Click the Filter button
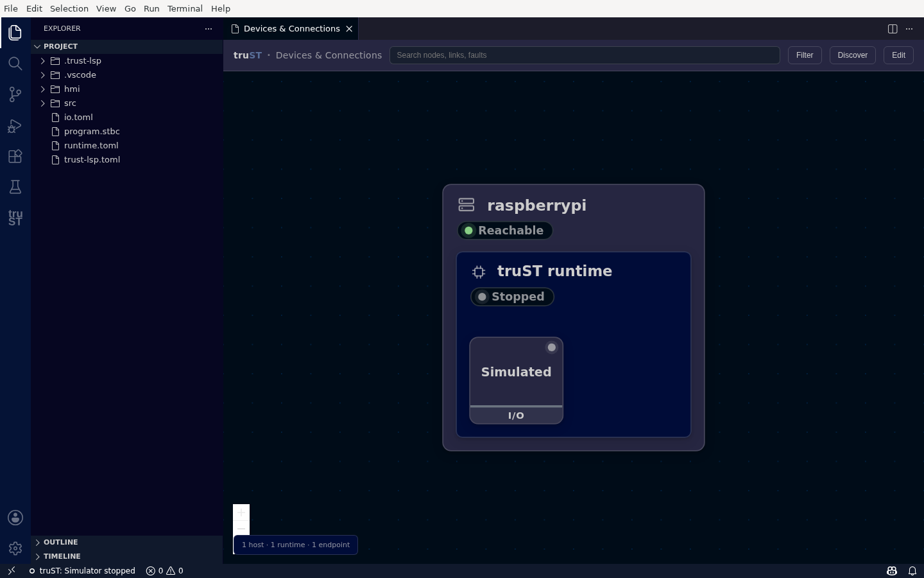The height and width of the screenshot is (578, 924). point(805,55)
